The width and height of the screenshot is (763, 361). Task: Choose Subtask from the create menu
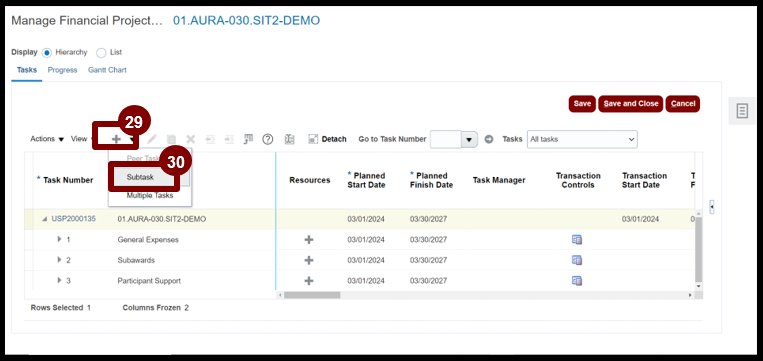tap(140, 177)
